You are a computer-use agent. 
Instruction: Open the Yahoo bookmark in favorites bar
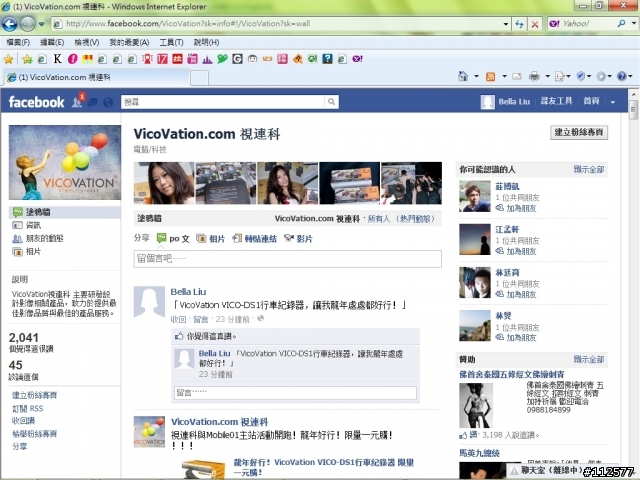coord(358,59)
